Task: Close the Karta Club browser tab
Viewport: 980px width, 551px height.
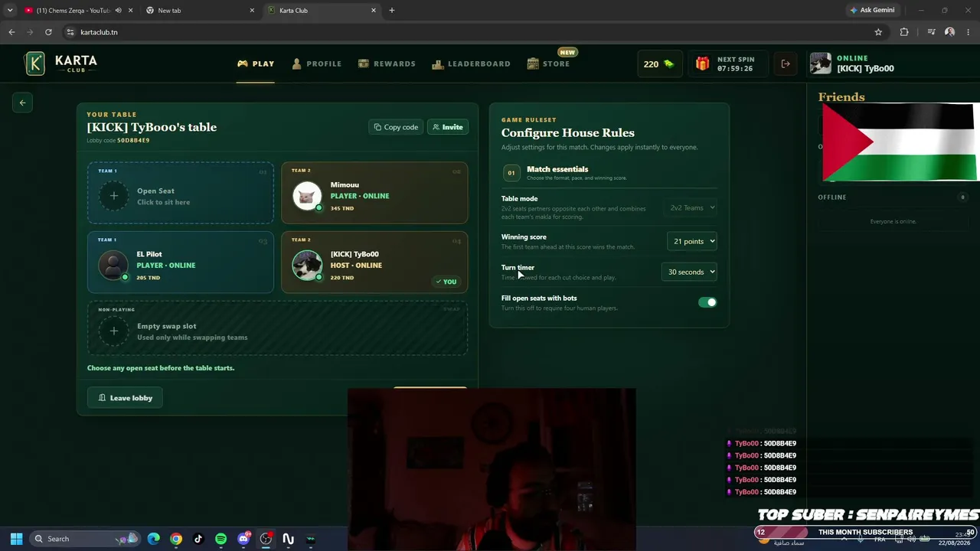Action: pos(374,11)
